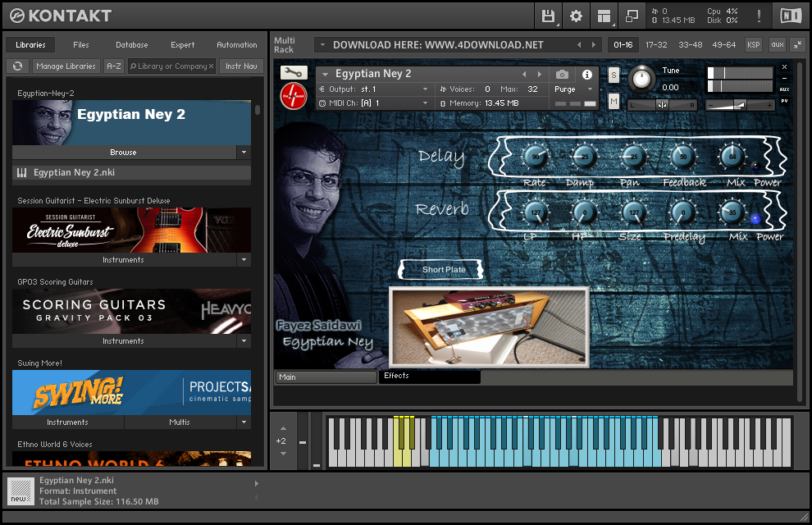Click the Reverb Size knob
Screen dimensions: 812x525
click(634, 212)
